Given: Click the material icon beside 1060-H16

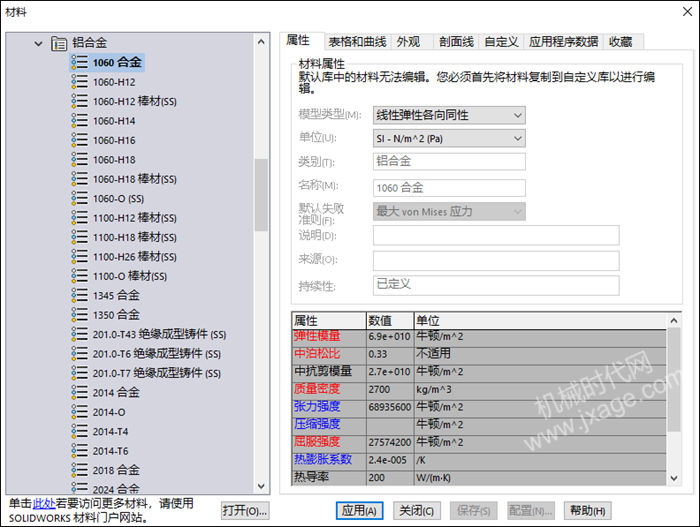Looking at the screenshot, I should click(79, 140).
